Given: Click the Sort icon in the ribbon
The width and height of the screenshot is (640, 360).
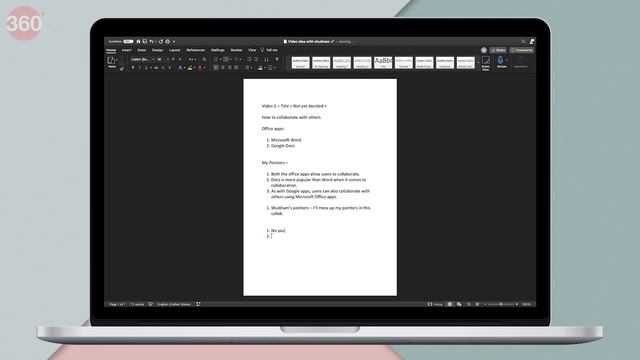Looking at the screenshot, I should [x=267, y=60].
